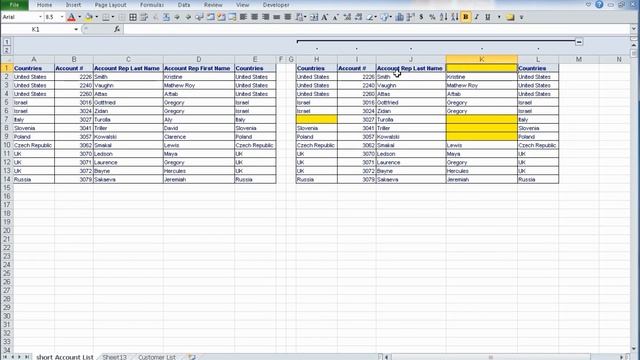Select account number 3027 in column B

pyautogui.click(x=74, y=120)
